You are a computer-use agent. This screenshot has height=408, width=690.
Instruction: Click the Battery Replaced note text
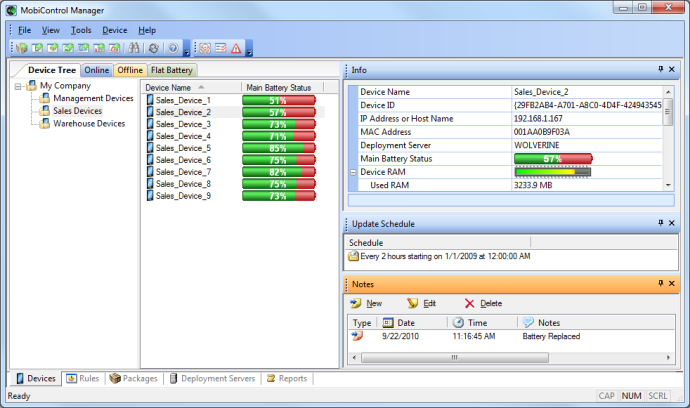point(551,336)
